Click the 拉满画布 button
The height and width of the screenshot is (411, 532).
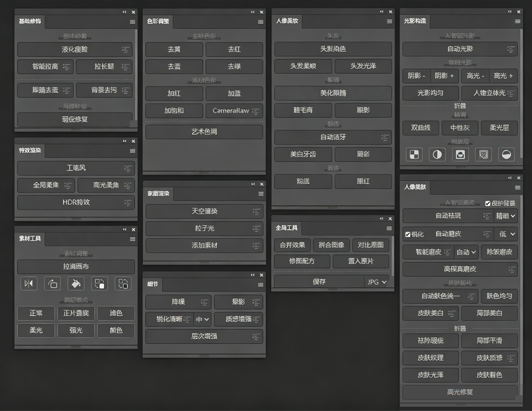pos(76,267)
